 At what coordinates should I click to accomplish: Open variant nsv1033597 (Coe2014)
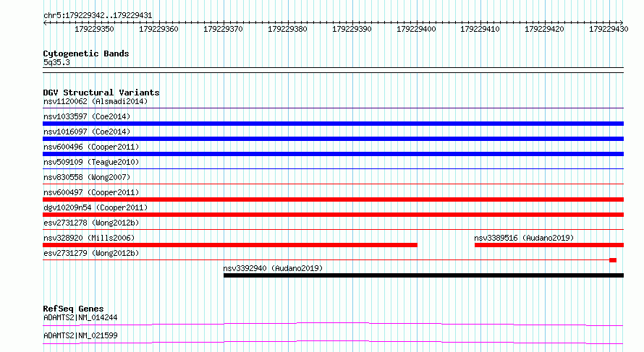pos(87,116)
